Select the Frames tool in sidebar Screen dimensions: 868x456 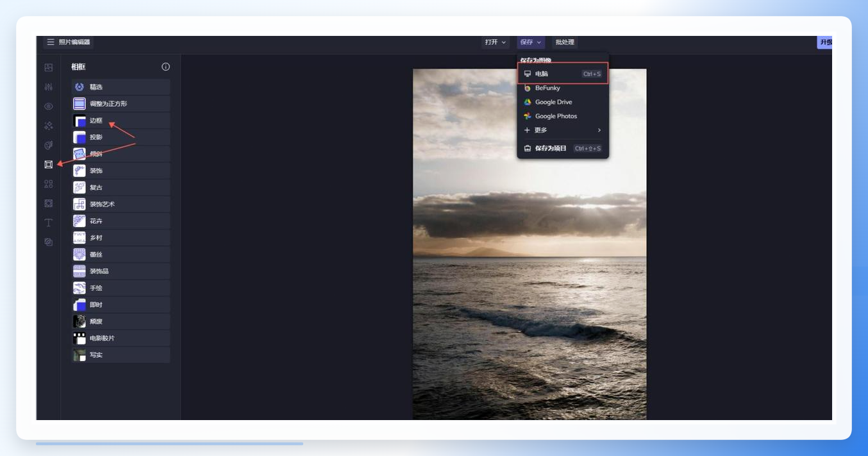click(49, 165)
